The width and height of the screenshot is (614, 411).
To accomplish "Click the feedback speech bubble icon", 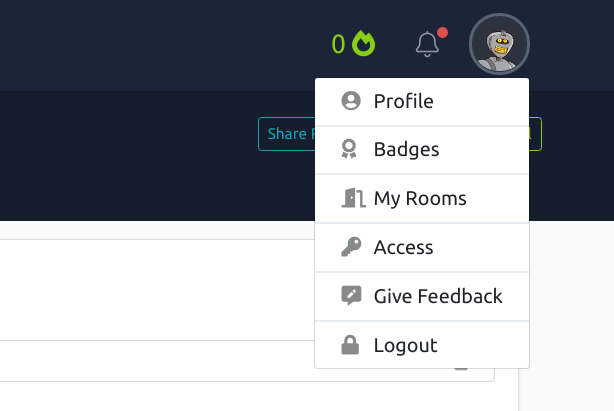I will pos(351,296).
